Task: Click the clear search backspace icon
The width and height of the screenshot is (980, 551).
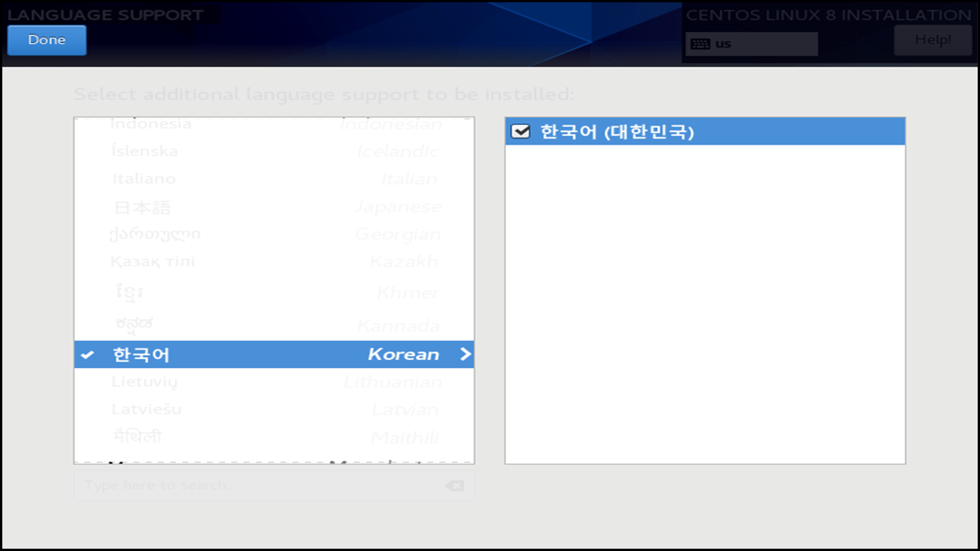Action: (455, 486)
